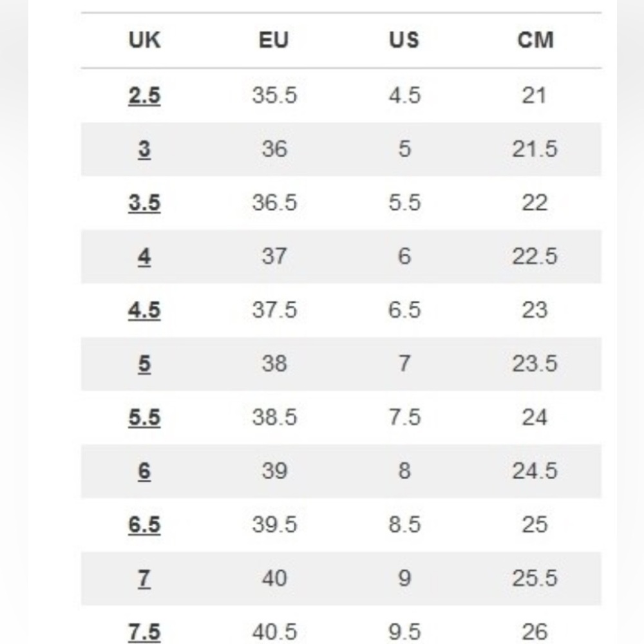Pick the UK size 7 link

pyautogui.click(x=144, y=579)
